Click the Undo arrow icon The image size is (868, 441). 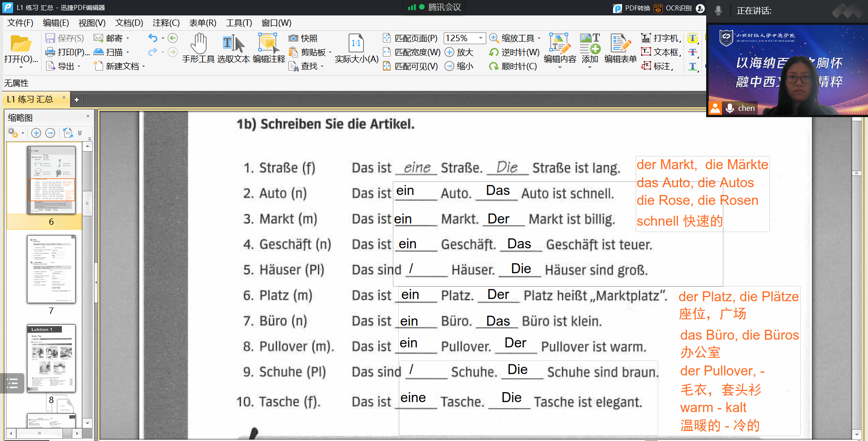point(153,38)
